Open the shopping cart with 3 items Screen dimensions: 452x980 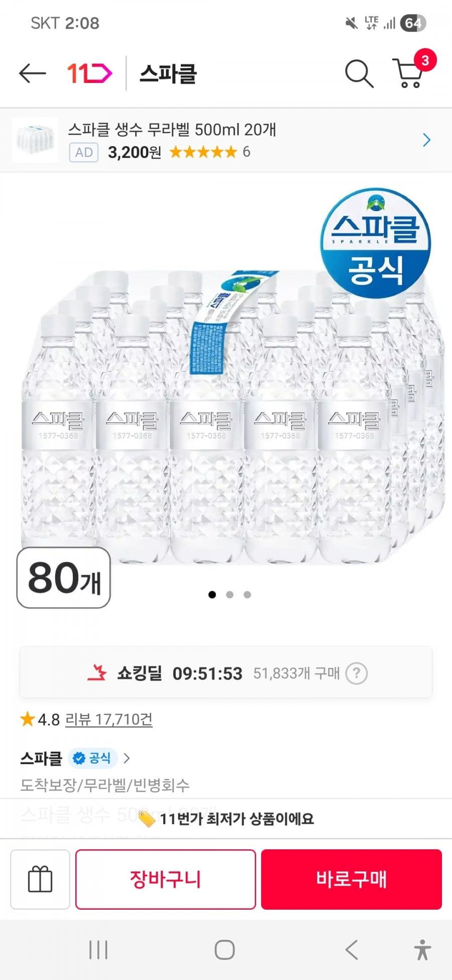(x=410, y=73)
